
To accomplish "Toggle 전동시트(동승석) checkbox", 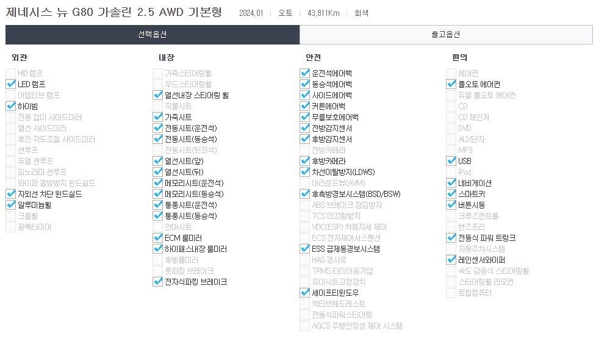I will 158,139.
